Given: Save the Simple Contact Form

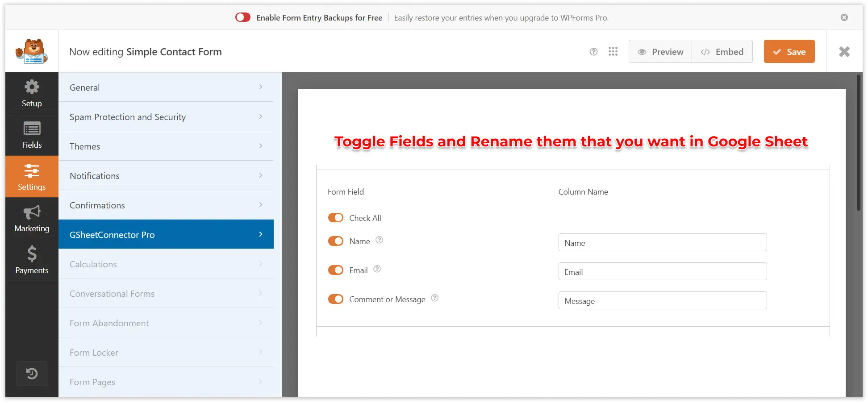Looking at the screenshot, I should point(789,51).
